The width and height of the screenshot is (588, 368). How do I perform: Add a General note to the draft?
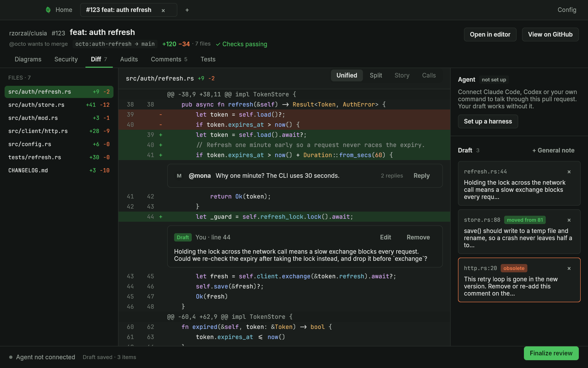tap(553, 150)
